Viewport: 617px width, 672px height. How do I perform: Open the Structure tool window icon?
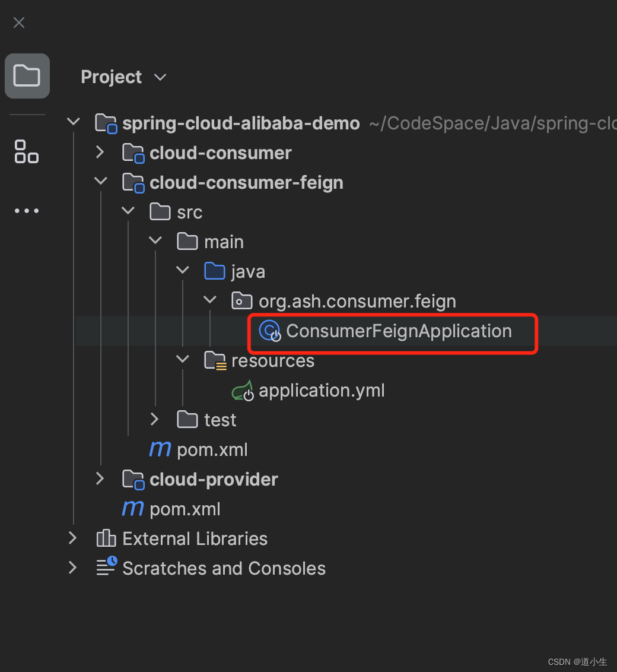[27, 151]
